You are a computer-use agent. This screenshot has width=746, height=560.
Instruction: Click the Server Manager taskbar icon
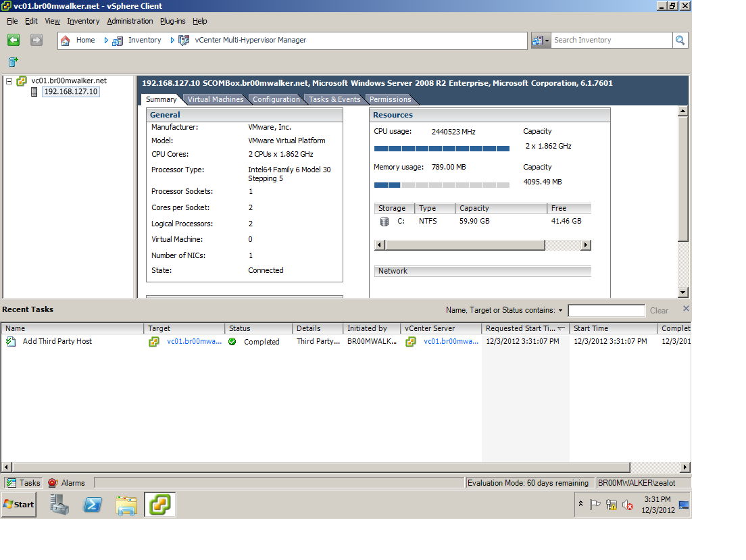(x=60, y=505)
